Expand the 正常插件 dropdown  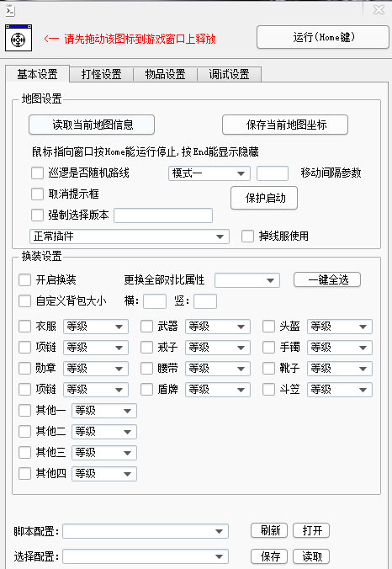pyautogui.click(x=129, y=237)
